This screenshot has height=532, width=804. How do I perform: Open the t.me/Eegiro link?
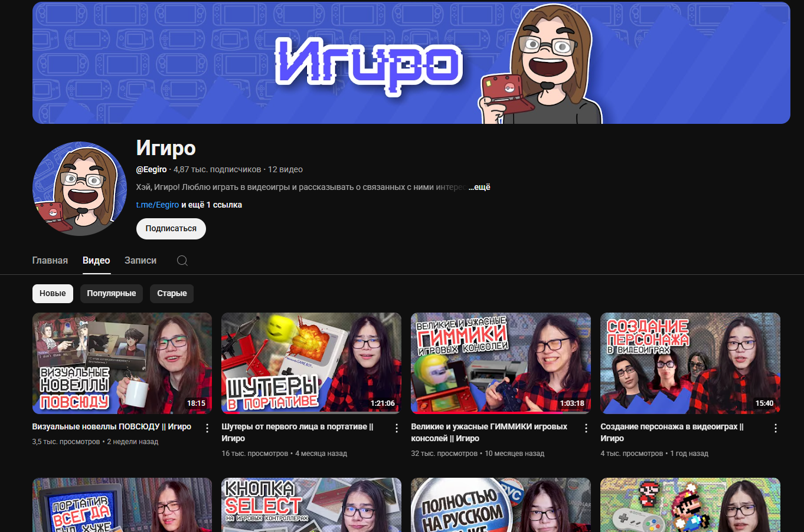[x=158, y=205]
